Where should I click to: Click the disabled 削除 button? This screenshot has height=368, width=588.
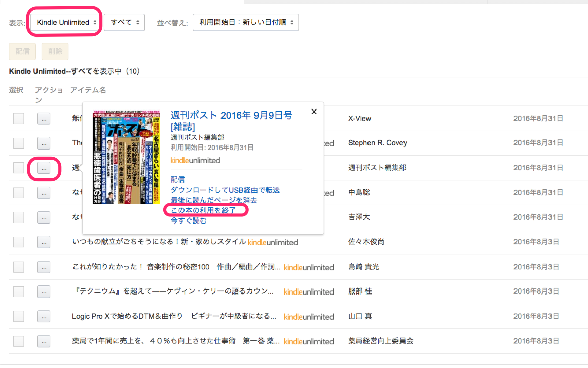pyautogui.click(x=55, y=51)
